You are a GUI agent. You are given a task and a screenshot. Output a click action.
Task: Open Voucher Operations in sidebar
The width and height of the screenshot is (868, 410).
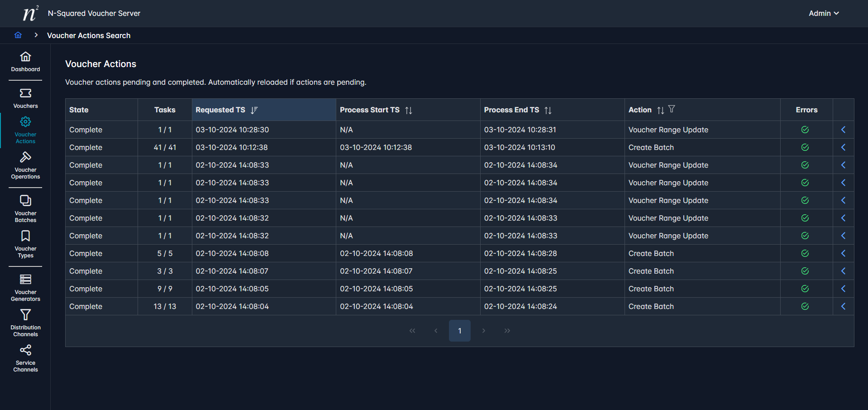[x=25, y=166]
